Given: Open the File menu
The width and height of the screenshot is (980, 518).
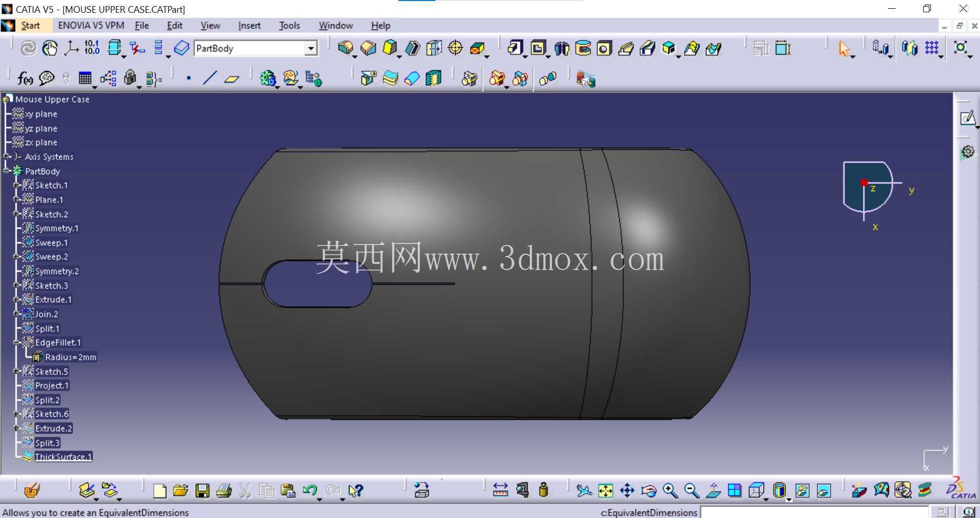Looking at the screenshot, I should click(142, 26).
